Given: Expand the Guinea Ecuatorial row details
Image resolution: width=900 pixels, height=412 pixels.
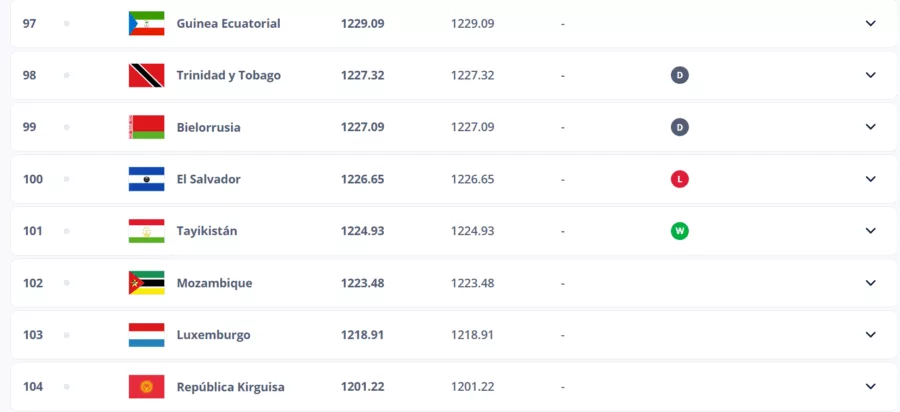Looking at the screenshot, I should tap(870, 23).
